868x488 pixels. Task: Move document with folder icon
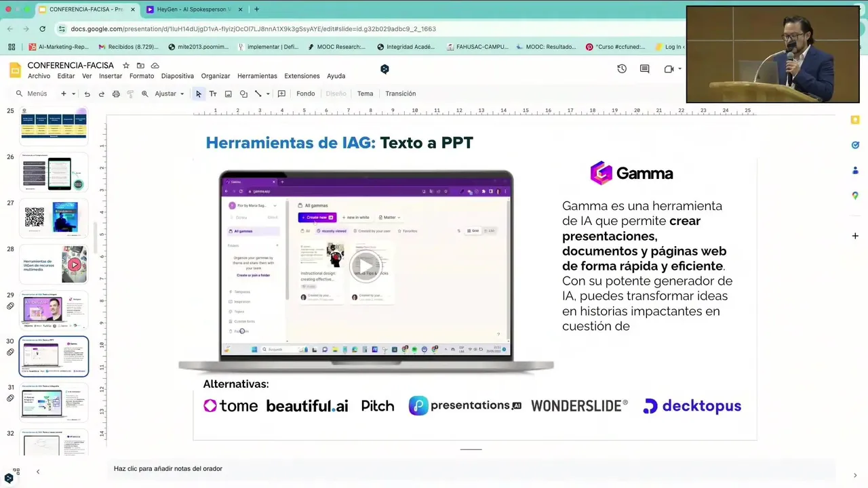click(140, 65)
